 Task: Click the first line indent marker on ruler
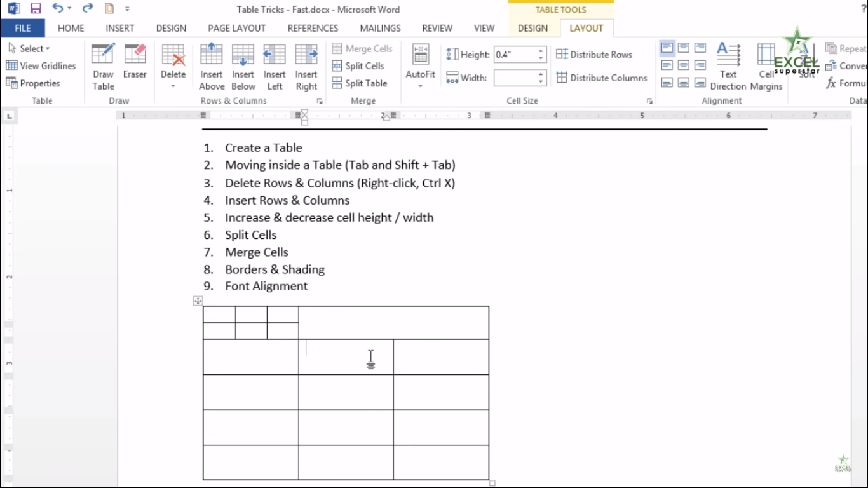(304, 112)
